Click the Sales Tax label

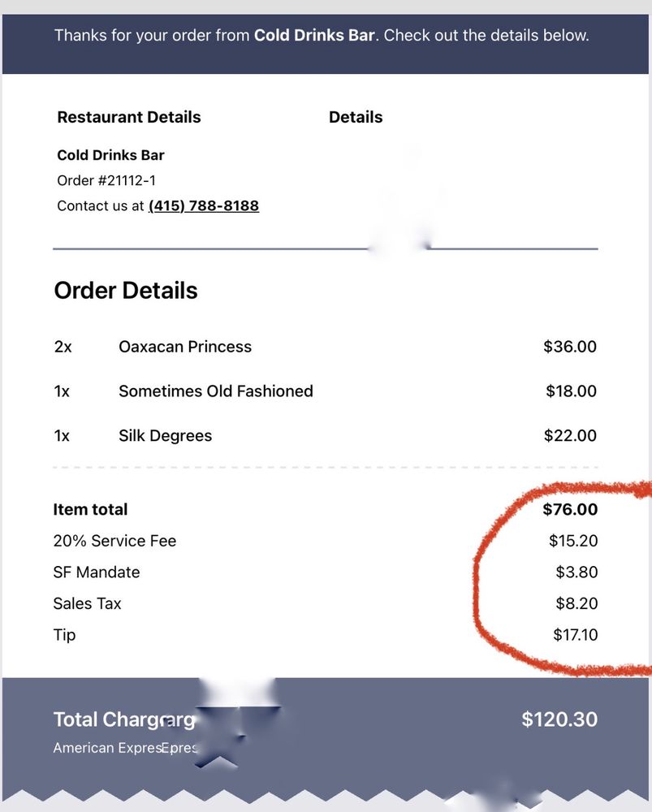pos(87,603)
